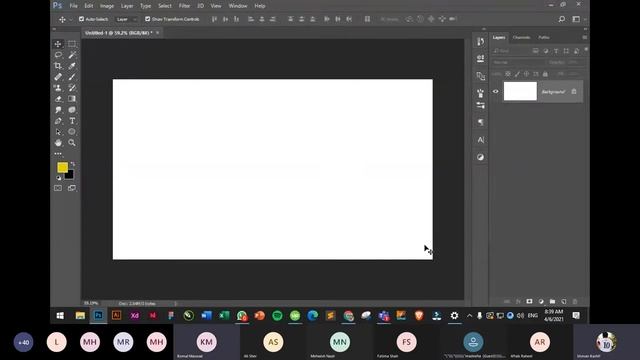Open the Paragraph panel icon
Viewport: 640px width, 360px height.
coord(480,122)
